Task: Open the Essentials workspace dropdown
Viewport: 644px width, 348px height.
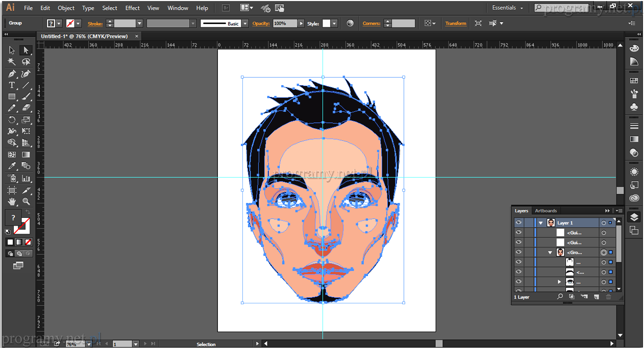Action: (507, 8)
